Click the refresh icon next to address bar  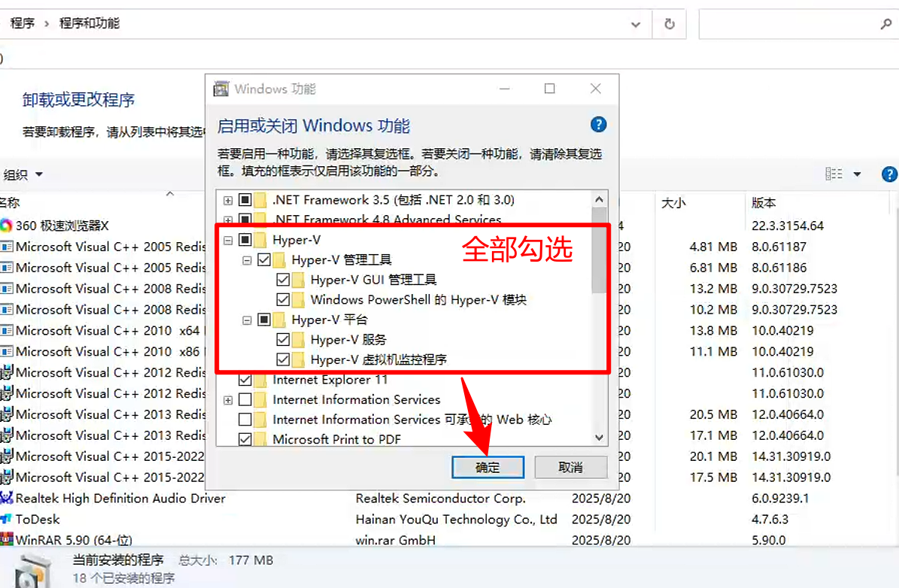(x=669, y=24)
